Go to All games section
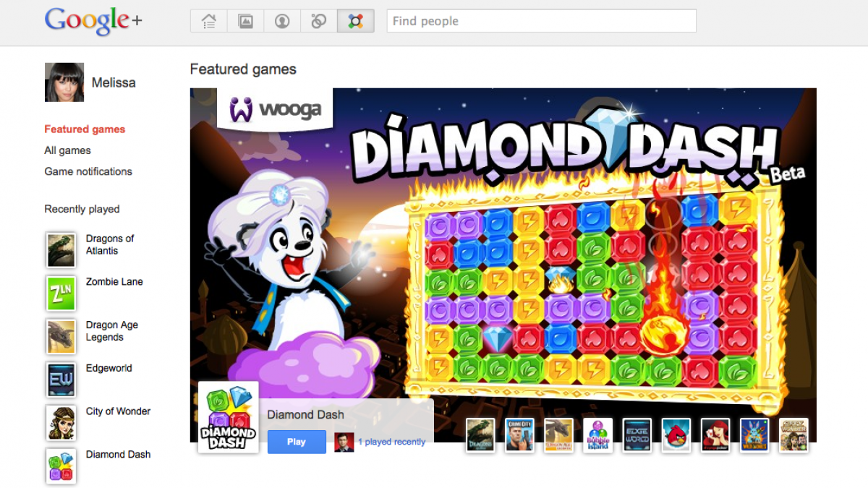Viewport: 868px width, 488px height. 67,150
